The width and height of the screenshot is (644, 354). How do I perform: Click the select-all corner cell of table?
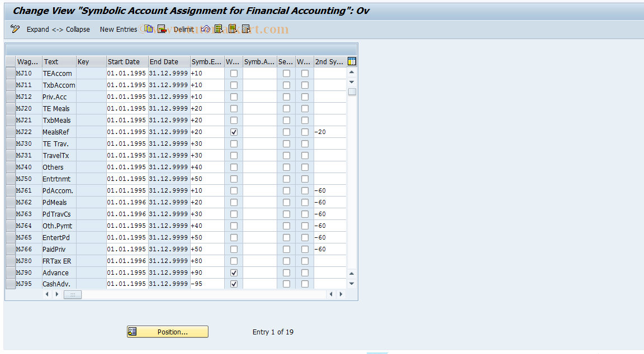pos(10,61)
